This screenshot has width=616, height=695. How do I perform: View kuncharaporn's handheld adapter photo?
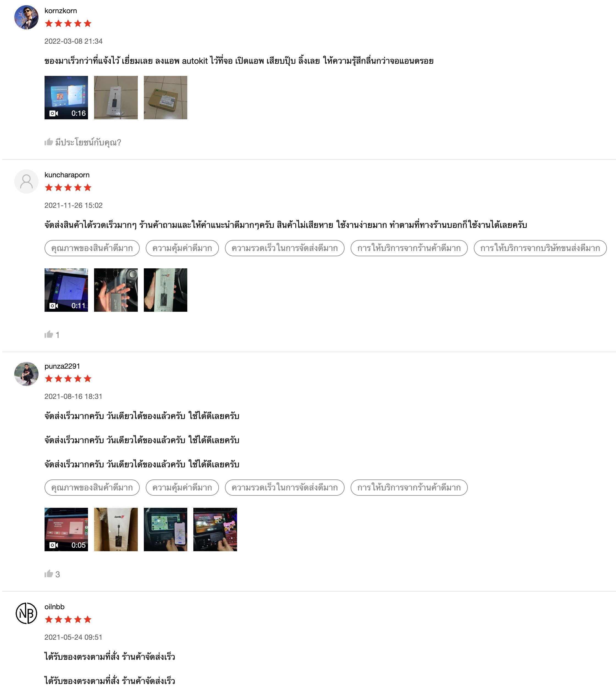click(116, 290)
